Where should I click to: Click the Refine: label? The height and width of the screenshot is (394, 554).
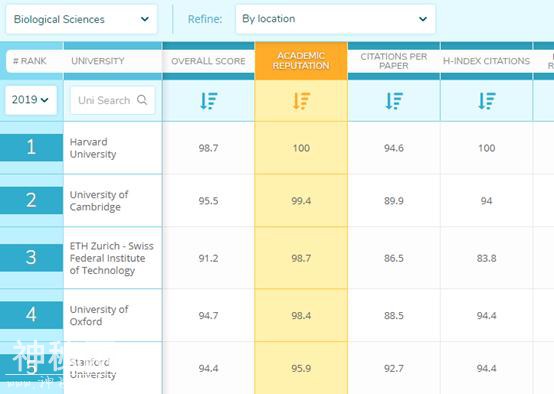click(x=205, y=19)
